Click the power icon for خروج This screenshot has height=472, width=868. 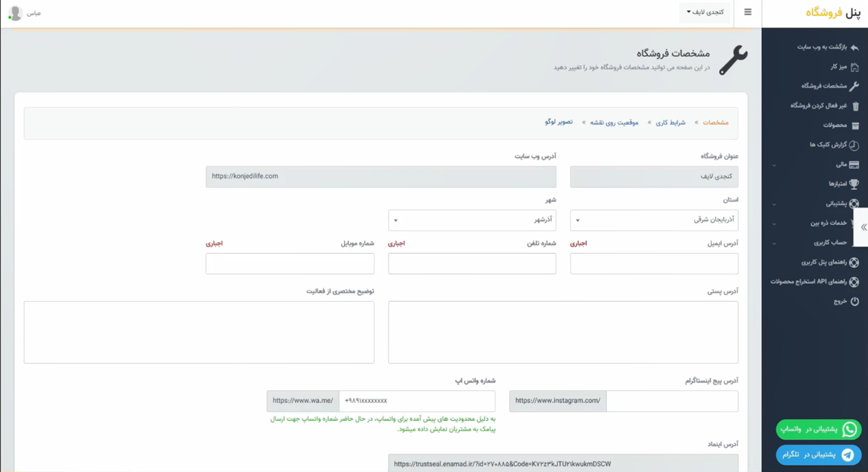point(854,301)
